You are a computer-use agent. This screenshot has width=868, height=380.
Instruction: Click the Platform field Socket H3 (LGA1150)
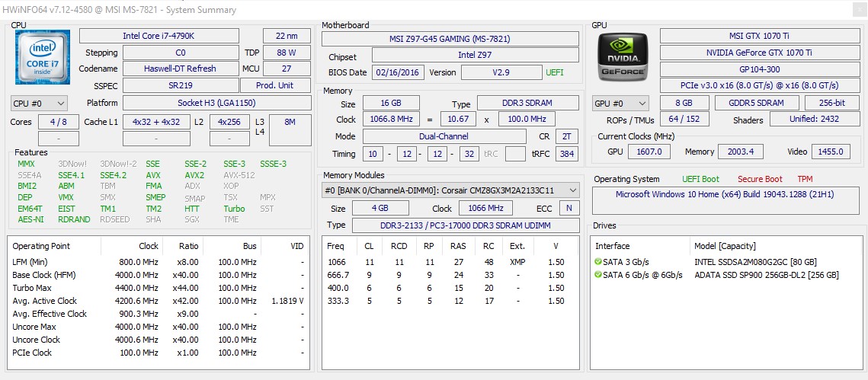point(216,103)
